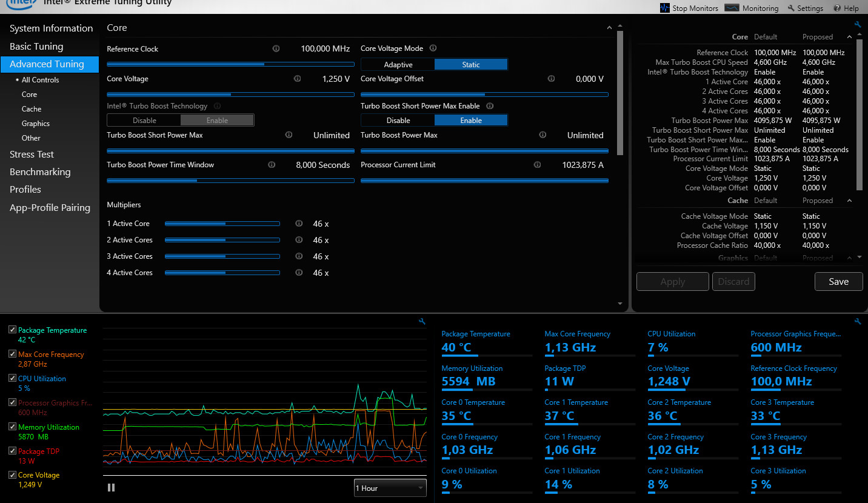
Task: Uncheck the Package Temperature monitor checkbox
Action: [12, 330]
